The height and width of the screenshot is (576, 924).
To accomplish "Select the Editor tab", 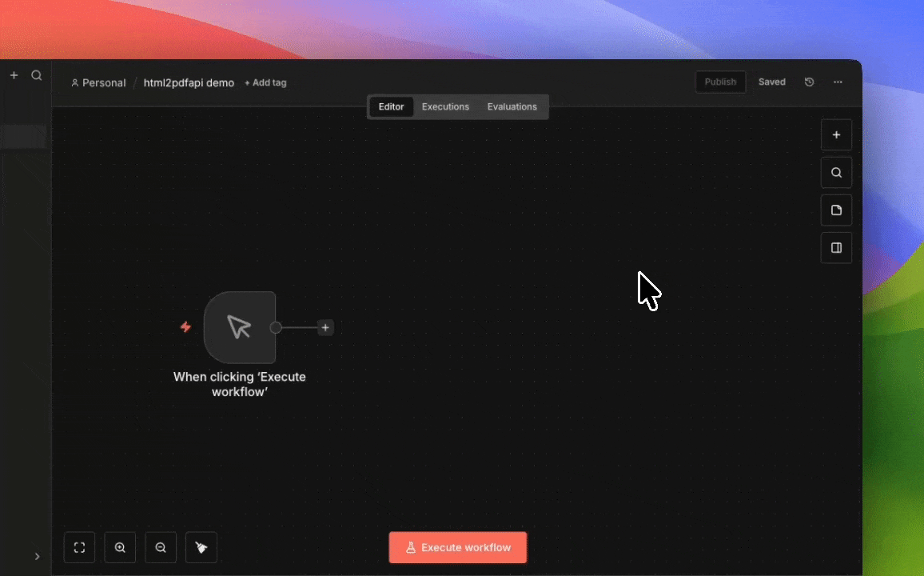I will [x=391, y=107].
